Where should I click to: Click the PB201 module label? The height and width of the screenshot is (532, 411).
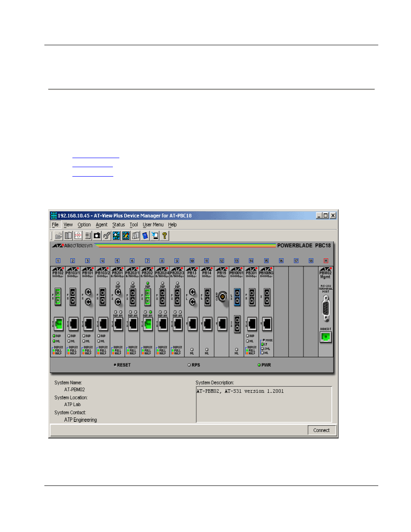click(117, 273)
